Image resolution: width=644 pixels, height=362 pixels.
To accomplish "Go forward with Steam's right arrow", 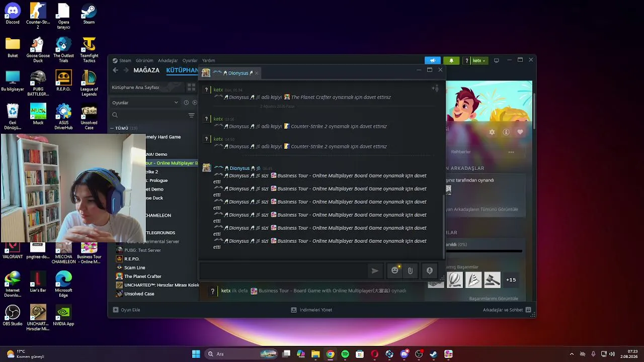I will point(126,70).
